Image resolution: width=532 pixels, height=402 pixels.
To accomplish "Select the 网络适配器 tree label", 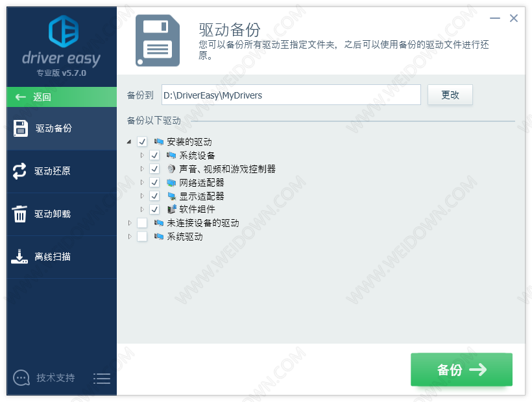I will tap(202, 182).
